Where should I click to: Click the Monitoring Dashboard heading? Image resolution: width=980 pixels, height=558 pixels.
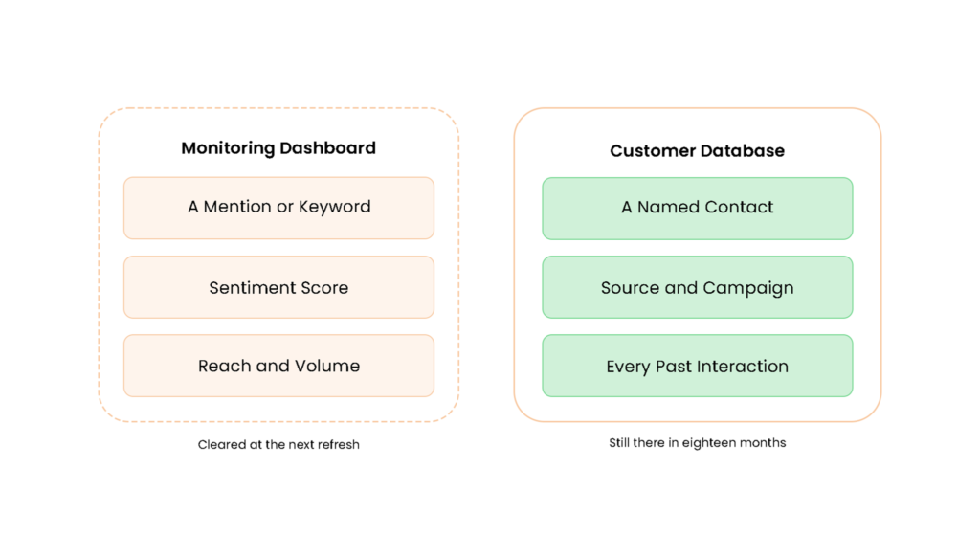[278, 148]
